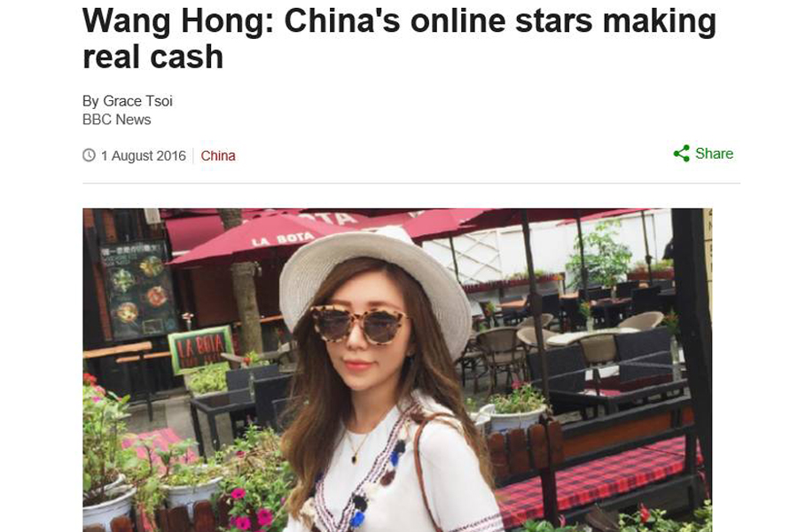Open the Share label text
This screenshot has width=798, height=532.
coord(714,153)
